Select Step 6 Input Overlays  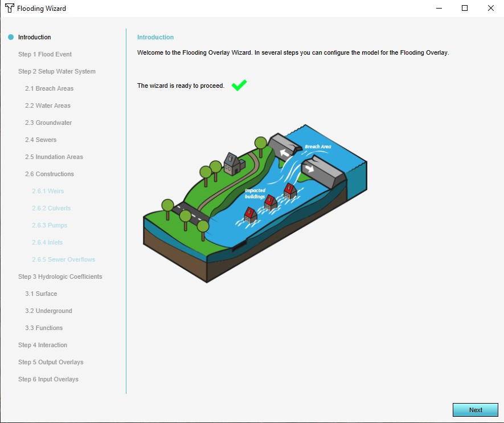[x=48, y=379]
